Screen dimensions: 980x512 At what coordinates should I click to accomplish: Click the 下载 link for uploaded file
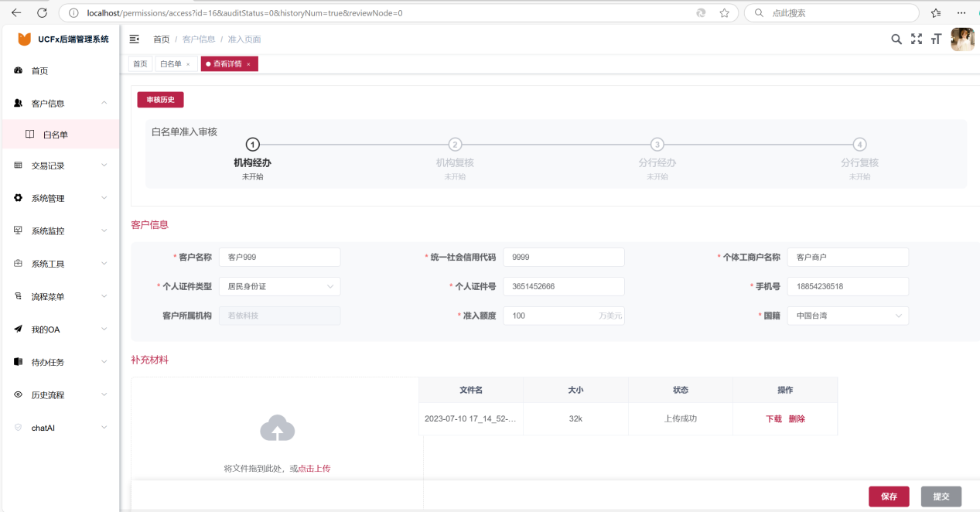tap(773, 419)
